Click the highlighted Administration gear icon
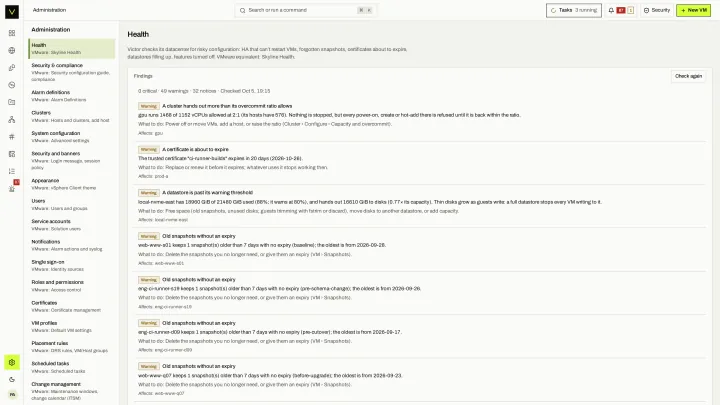 click(x=12, y=362)
